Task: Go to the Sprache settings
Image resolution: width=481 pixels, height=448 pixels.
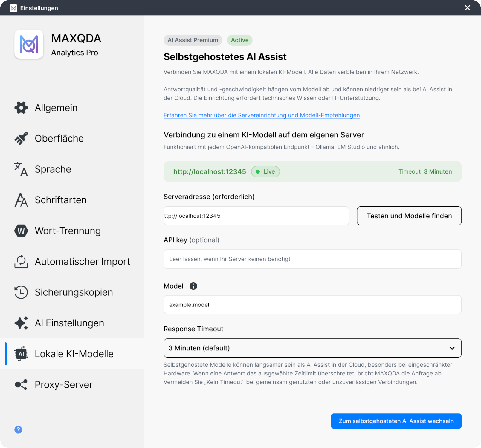Action: (72, 169)
